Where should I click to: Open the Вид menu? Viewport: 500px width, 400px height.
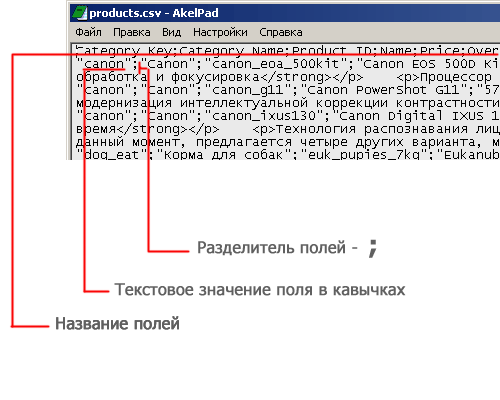coord(172,32)
